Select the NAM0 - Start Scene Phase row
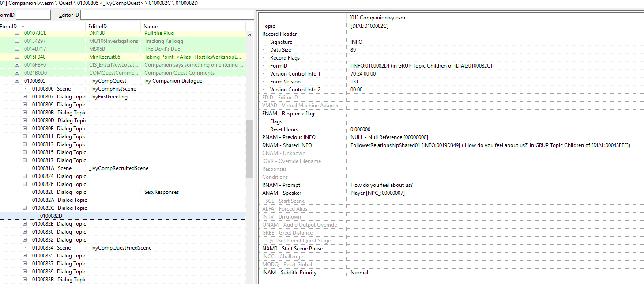Screen dimensions: 644x284 click(x=451, y=249)
